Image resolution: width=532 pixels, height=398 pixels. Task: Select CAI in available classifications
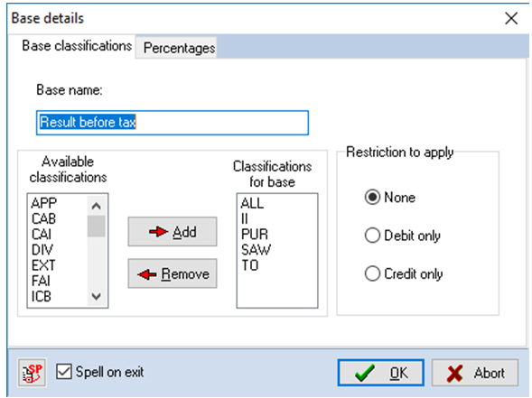pos(42,235)
